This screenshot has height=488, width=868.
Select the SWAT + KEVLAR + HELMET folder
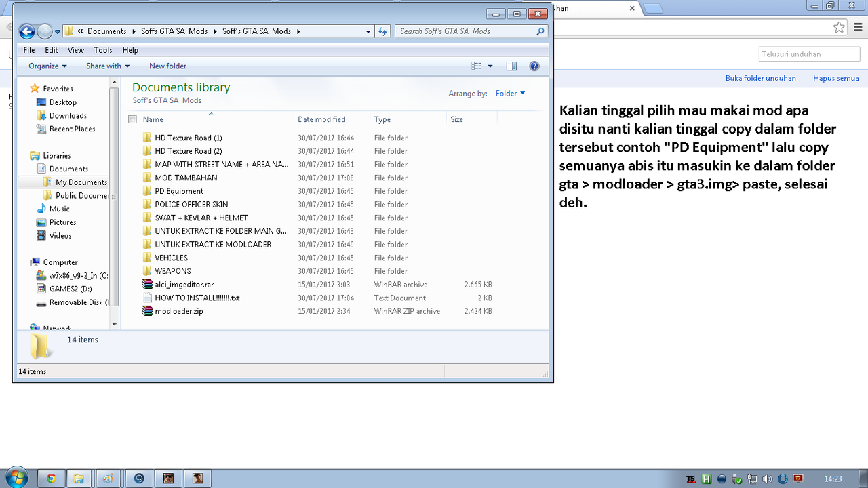(201, 218)
